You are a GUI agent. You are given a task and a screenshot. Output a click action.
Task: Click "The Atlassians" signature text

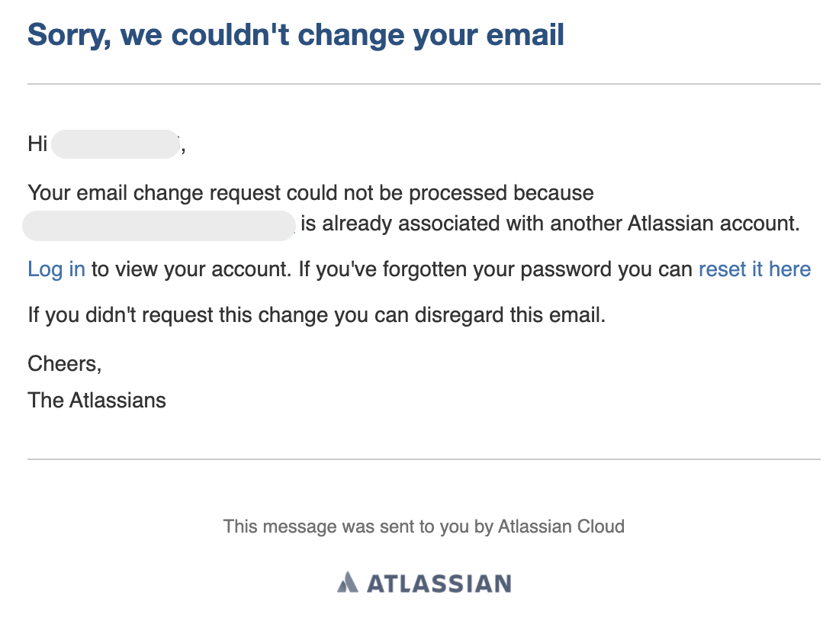[97, 400]
